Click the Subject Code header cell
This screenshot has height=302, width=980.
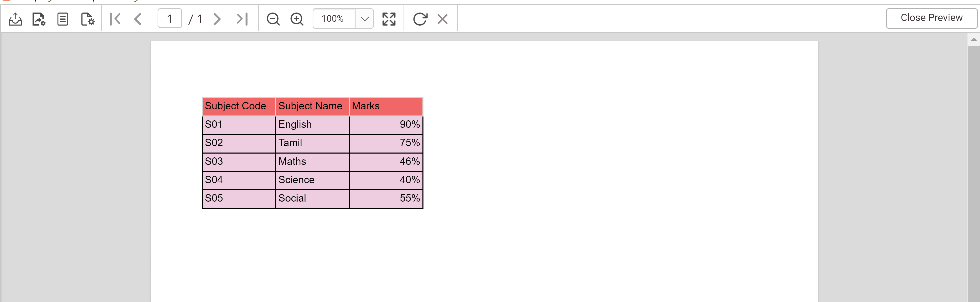239,106
